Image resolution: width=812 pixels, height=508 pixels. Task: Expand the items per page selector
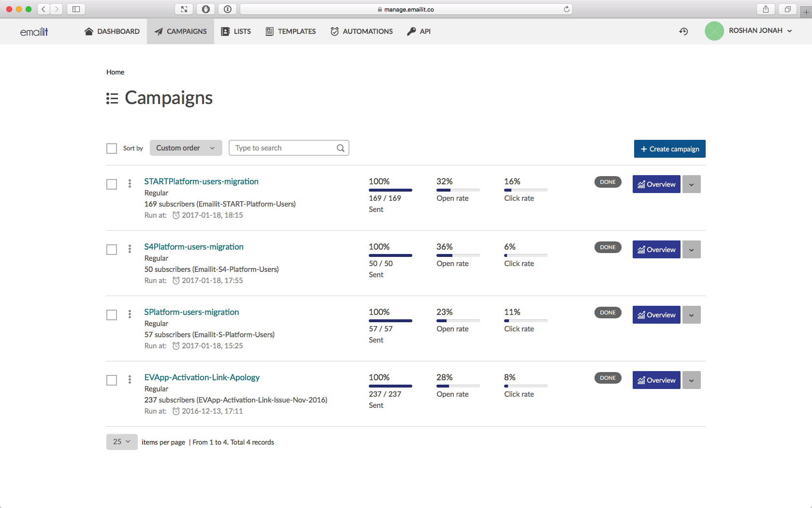tap(121, 442)
